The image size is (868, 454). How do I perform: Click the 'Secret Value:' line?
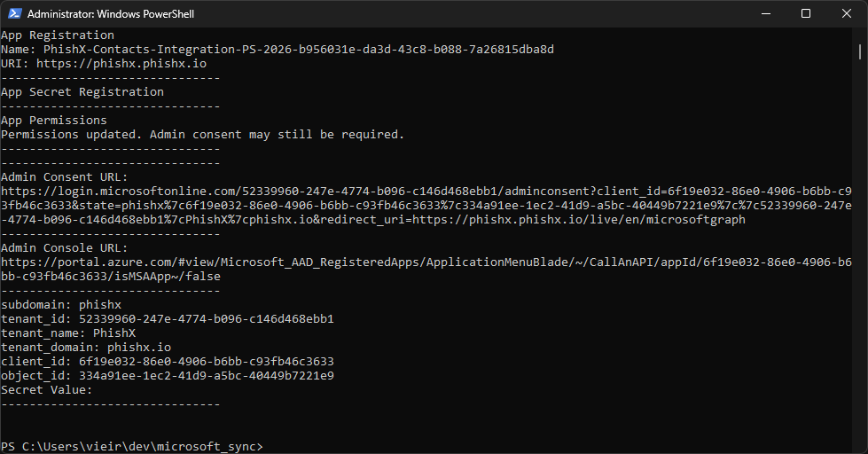pos(46,390)
